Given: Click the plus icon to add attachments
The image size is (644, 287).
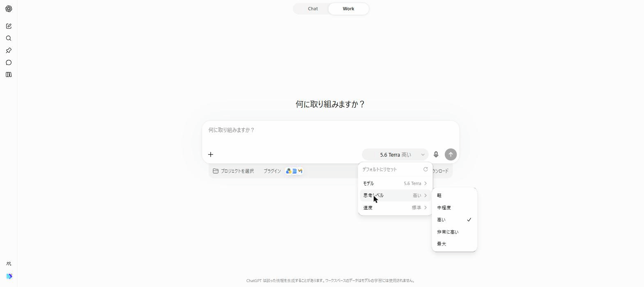Looking at the screenshot, I should [x=211, y=155].
